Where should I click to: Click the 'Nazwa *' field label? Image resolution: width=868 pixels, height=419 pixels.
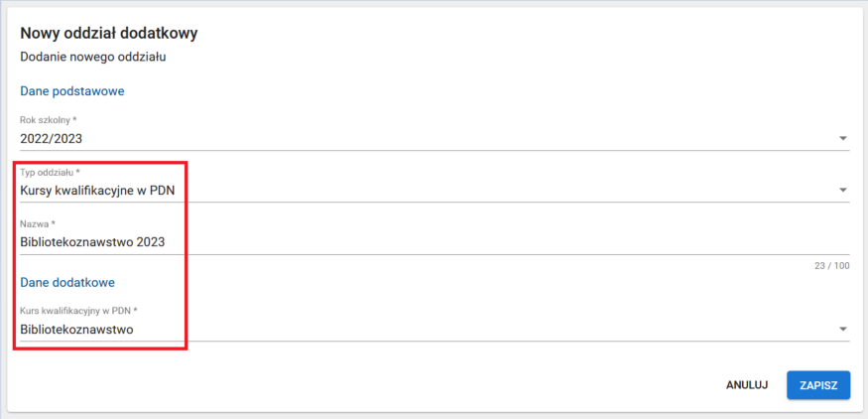click(38, 223)
